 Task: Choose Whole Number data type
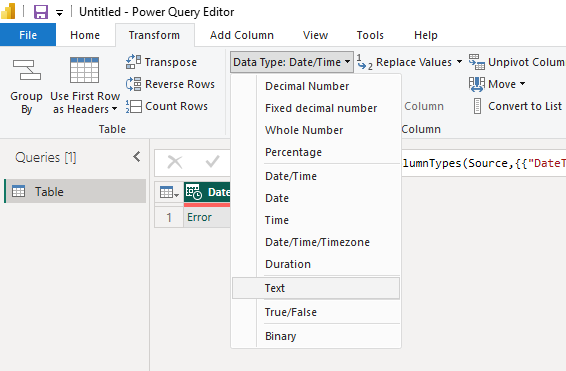[316, 130]
